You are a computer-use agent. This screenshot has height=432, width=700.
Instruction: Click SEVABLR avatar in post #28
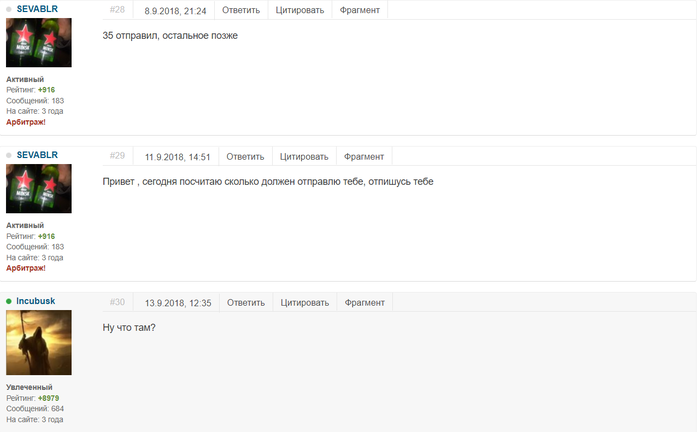coord(39,43)
